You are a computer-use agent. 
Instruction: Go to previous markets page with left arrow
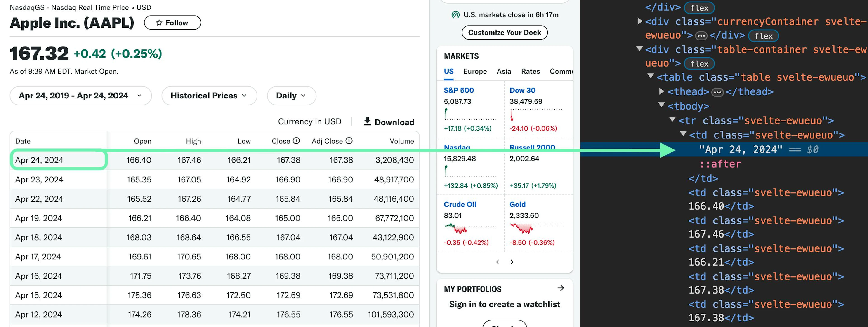497,262
